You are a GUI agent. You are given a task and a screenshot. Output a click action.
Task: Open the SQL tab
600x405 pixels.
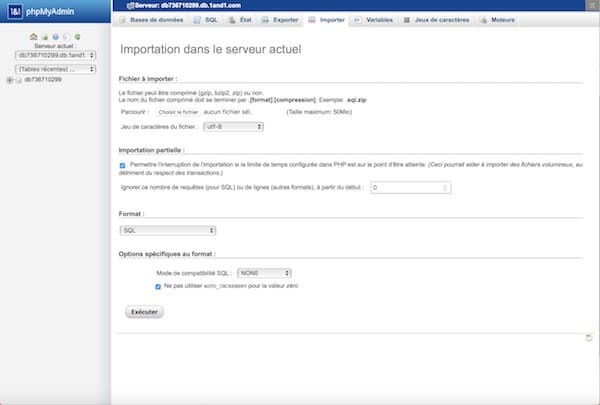[x=206, y=19]
